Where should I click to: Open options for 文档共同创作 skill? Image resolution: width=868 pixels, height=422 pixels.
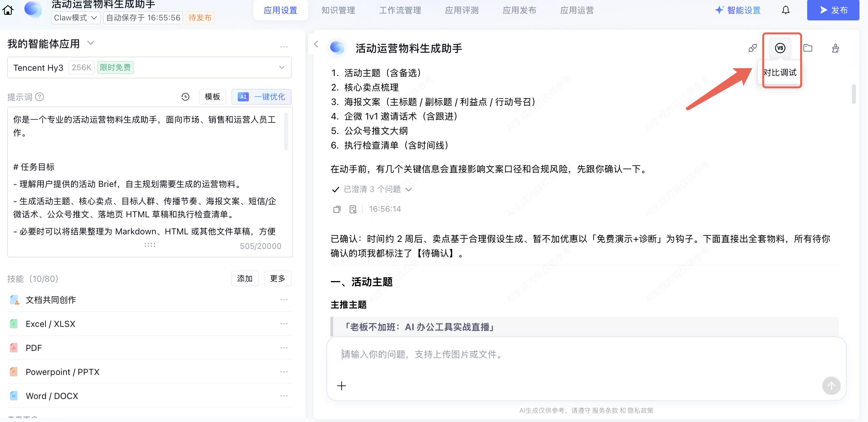pyautogui.click(x=284, y=300)
